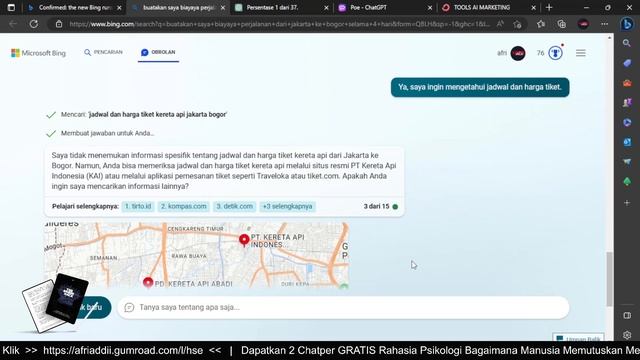Expand '+3 selengkapnya' sources
Image resolution: width=640 pixels, height=360 pixels.
click(x=287, y=207)
